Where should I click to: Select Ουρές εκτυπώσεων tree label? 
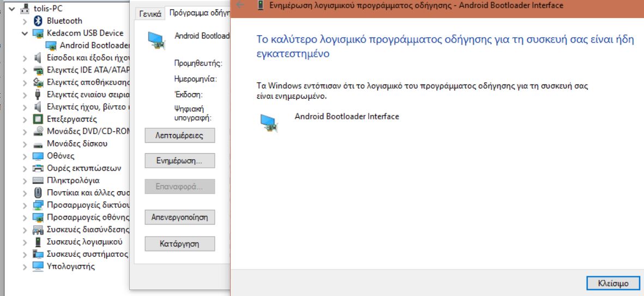(84, 168)
